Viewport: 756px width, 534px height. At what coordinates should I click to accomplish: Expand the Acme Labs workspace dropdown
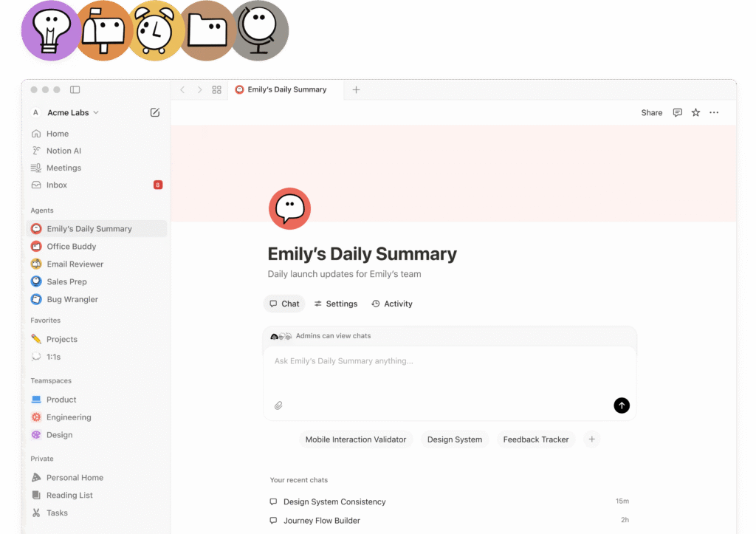coord(72,112)
